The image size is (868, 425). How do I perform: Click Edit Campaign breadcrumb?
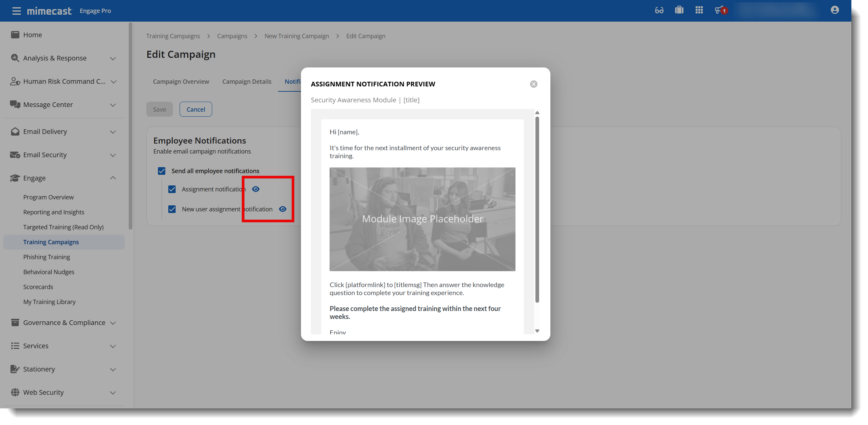click(x=365, y=36)
